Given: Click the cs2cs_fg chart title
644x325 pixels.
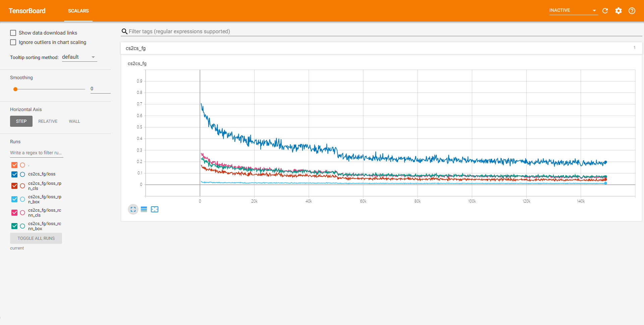Looking at the screenshot, I should tap(137, 63).
